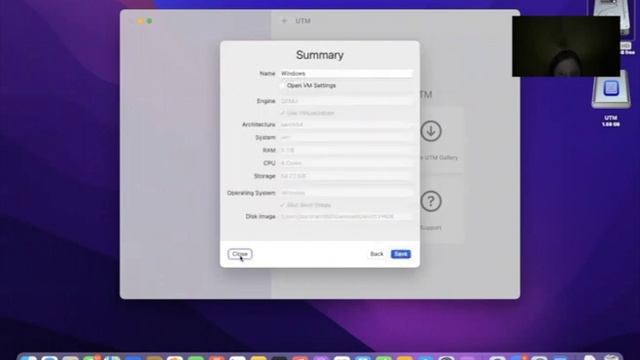Image resolution: width=640 pixels, height=360 pixels.
Task: Click the Engine value field
Action: 346,101
